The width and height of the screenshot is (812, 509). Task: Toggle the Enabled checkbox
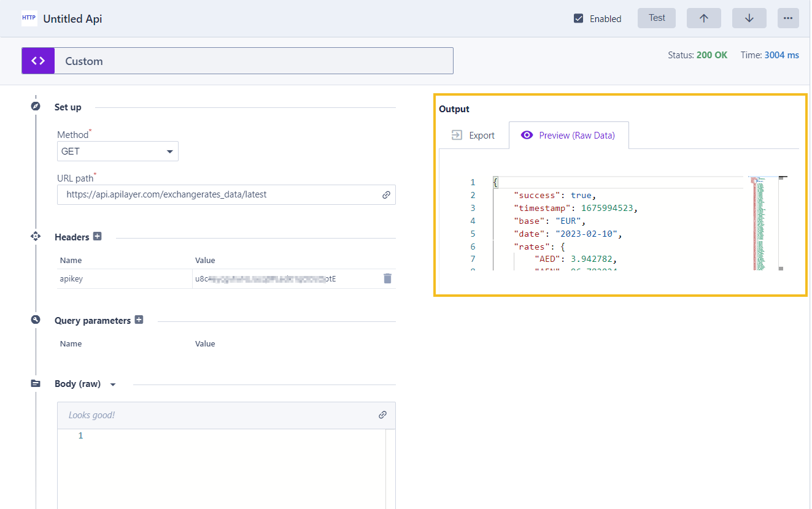[x=578, y=18]
